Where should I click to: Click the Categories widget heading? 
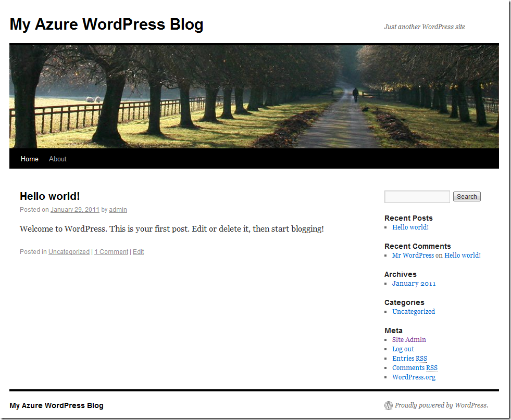click(x=404, y=302)
